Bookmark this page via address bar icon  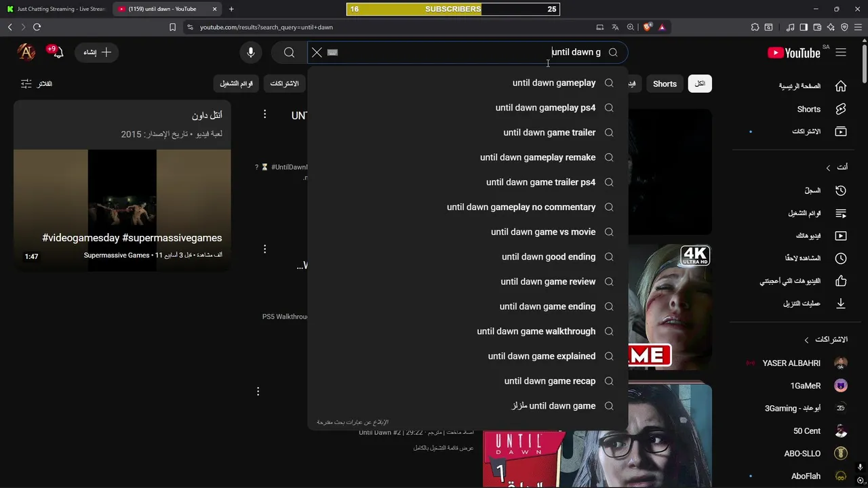[x=172, y=27]
